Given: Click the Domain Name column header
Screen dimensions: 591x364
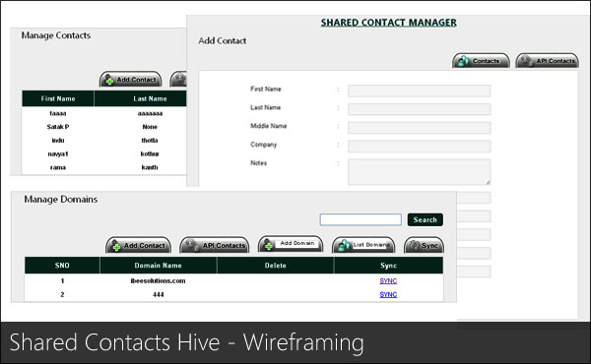Looking at the screenshot, I should (159, 266).
